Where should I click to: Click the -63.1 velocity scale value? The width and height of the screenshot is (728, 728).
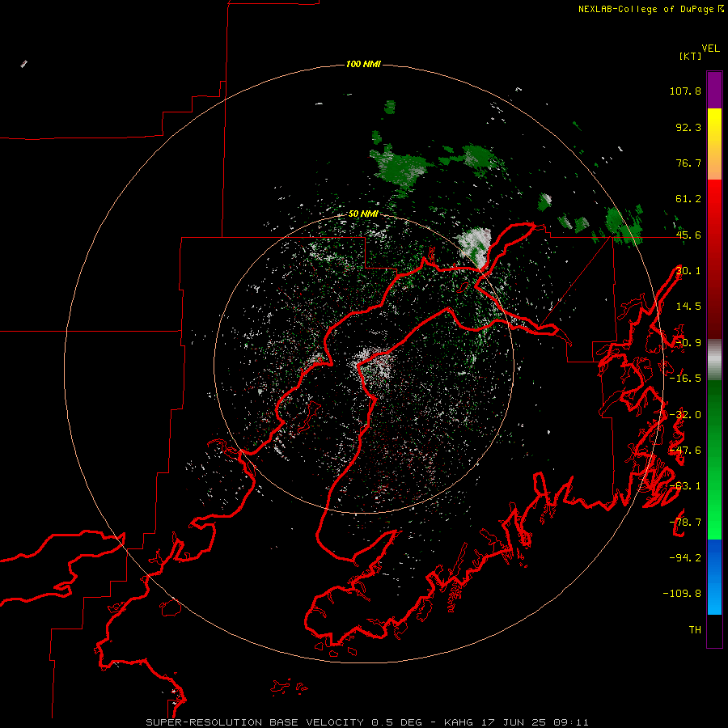685,486
